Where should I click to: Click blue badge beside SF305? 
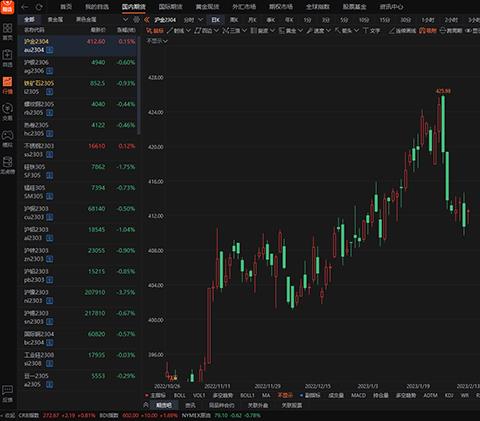coord(50,175)
